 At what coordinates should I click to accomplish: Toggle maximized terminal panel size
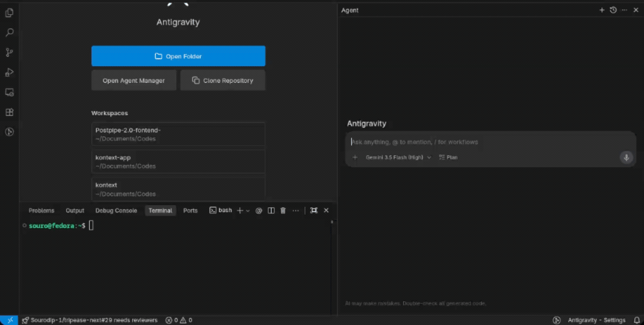point(314,210)
